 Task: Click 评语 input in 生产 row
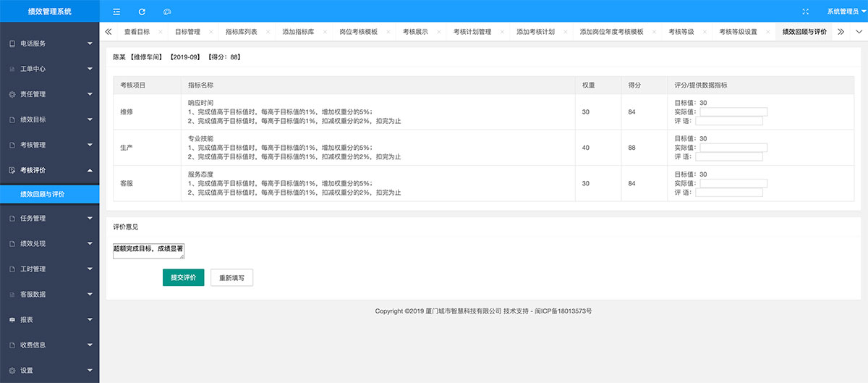(729, 156)
